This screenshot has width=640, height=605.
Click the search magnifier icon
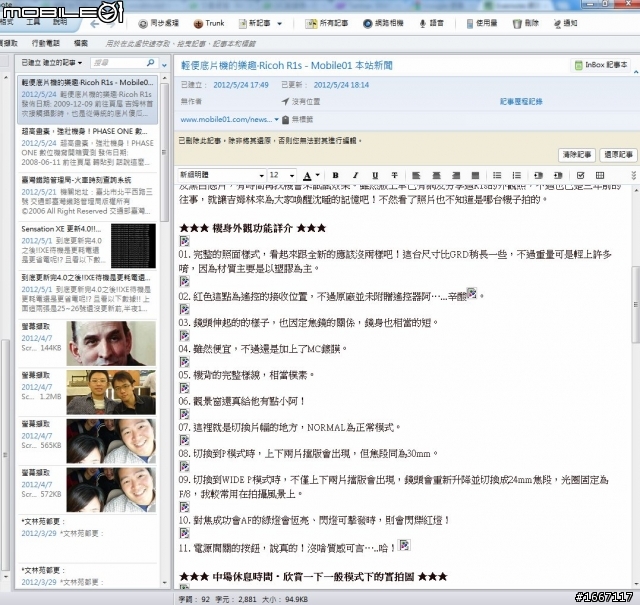pos(151,63)
